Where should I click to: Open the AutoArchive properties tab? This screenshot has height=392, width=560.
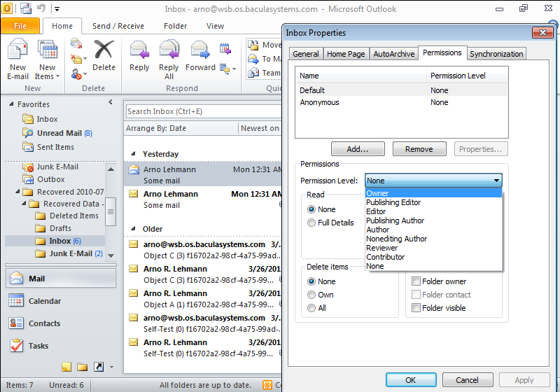[394, 54]
